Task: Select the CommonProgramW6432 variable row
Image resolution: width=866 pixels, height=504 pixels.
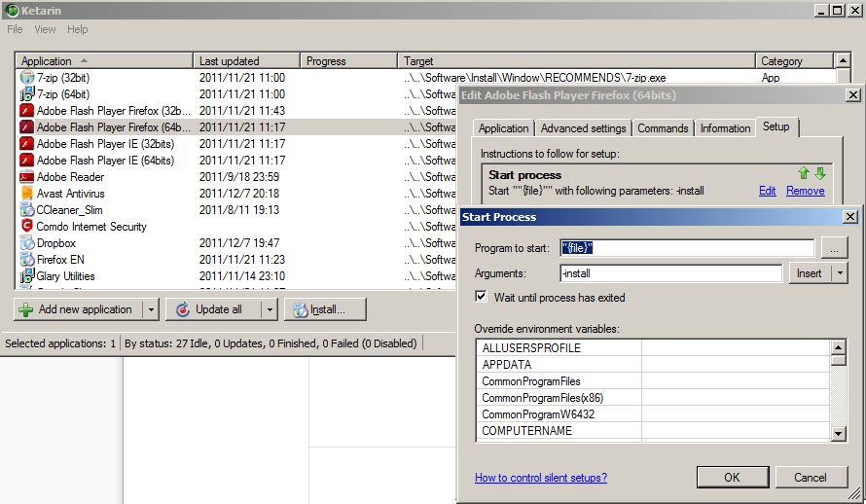Action: pos(653,414)
